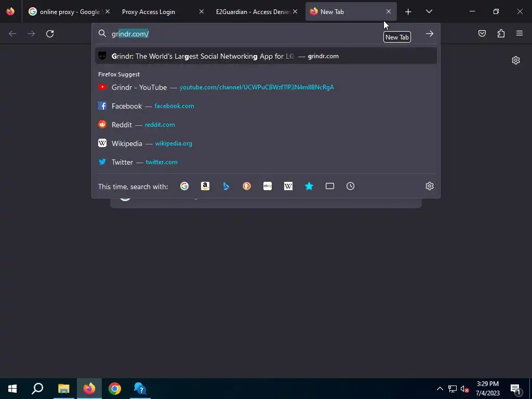Search this time with eBay icon

268,186
